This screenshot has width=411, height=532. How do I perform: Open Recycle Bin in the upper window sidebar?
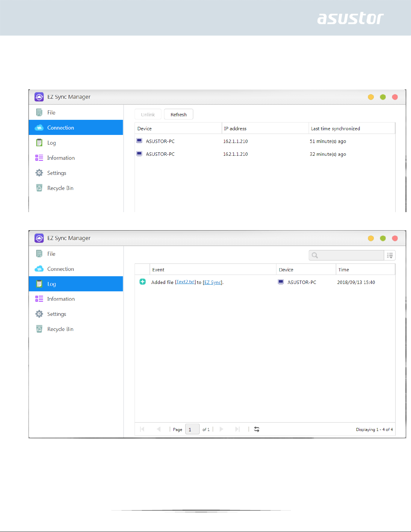click(x=76, y=188)
